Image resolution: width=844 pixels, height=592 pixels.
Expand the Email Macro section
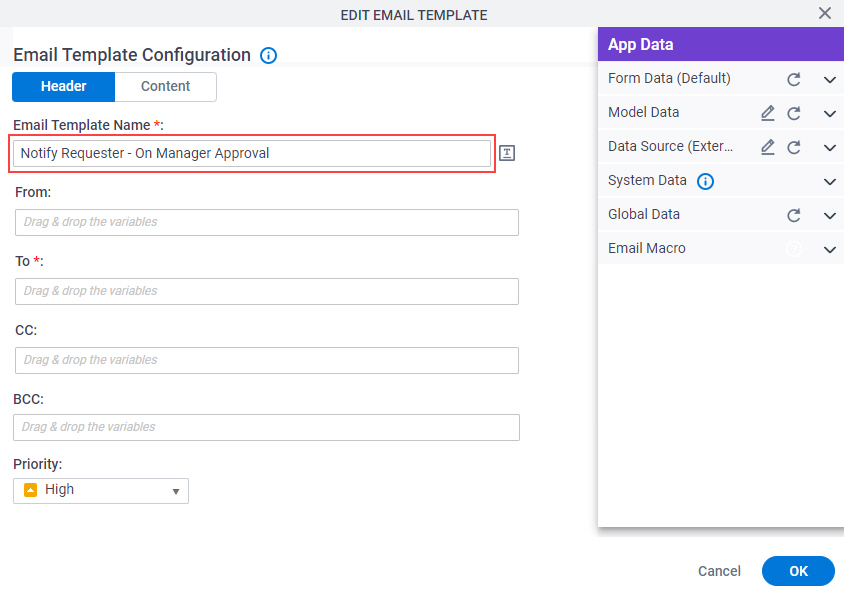click(x=829, y=249)
